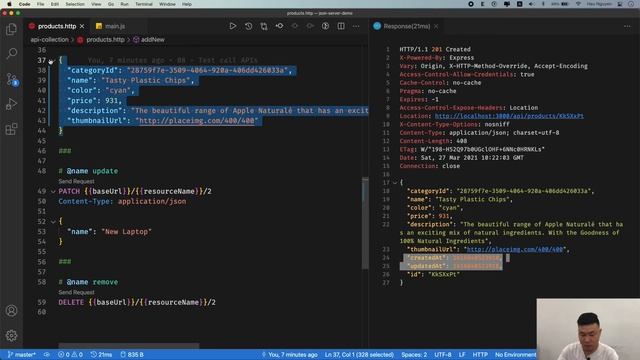Open the Location localhost products link
The width and height of the screenshot is (640, 360).
tap(509, 116)
